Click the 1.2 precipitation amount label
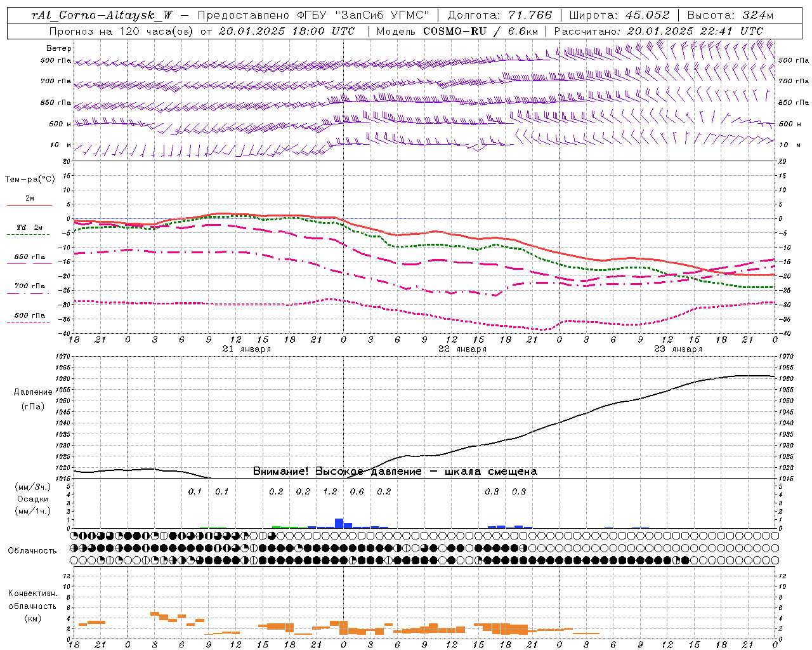The height and width of the screenshot is (650, 812). (330, 491)
